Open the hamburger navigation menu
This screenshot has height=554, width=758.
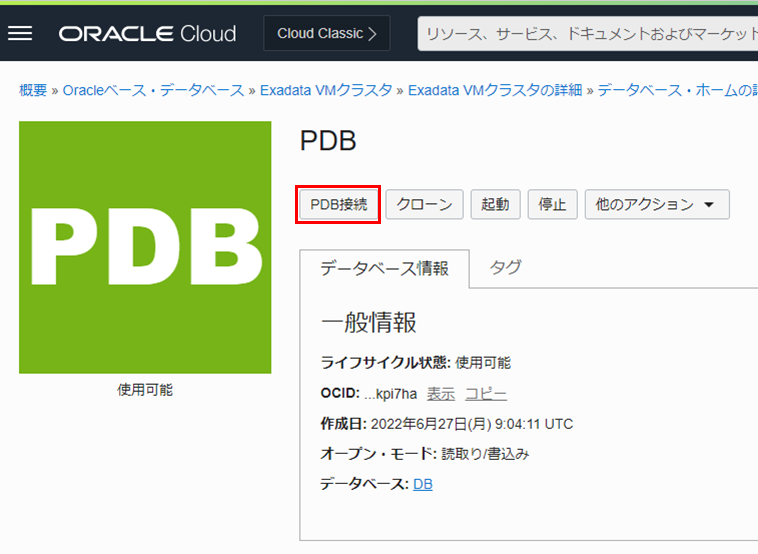point(20,33)
